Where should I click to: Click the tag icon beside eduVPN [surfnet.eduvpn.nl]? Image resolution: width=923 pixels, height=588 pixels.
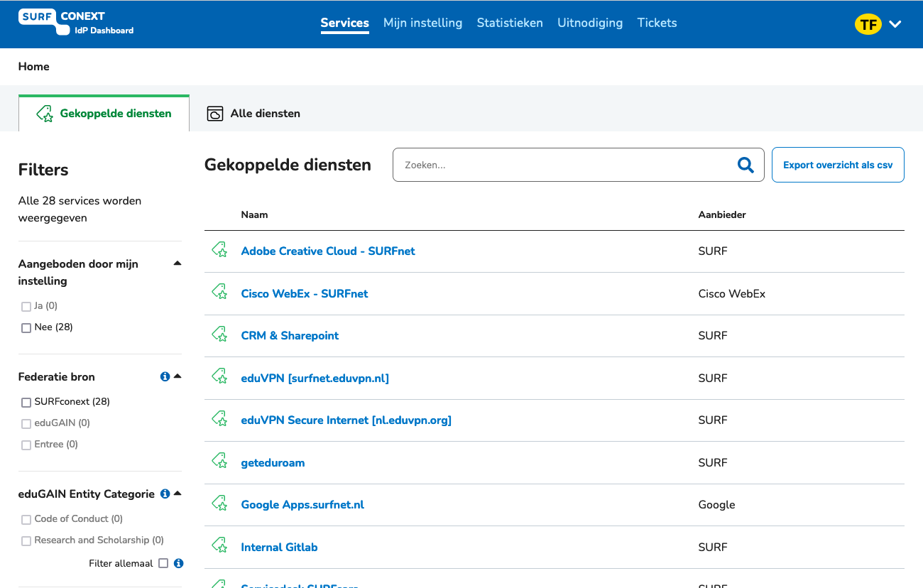click(x=220, y=376)
